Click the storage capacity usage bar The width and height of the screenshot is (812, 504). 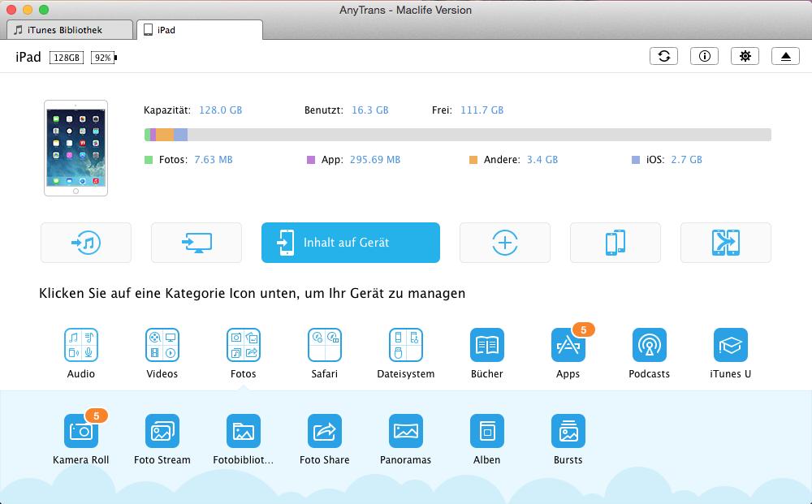point(458,135)
